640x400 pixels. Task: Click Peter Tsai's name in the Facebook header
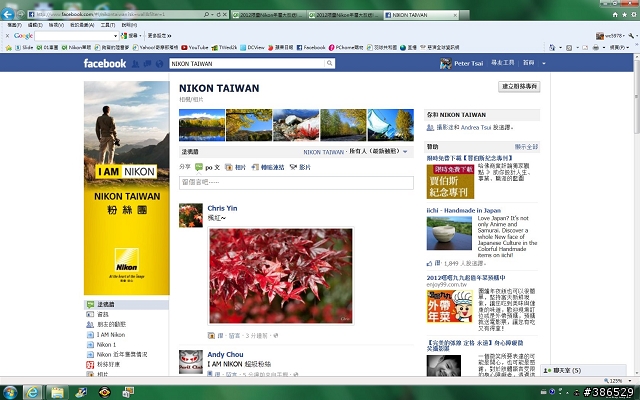(x=469, y=63)
